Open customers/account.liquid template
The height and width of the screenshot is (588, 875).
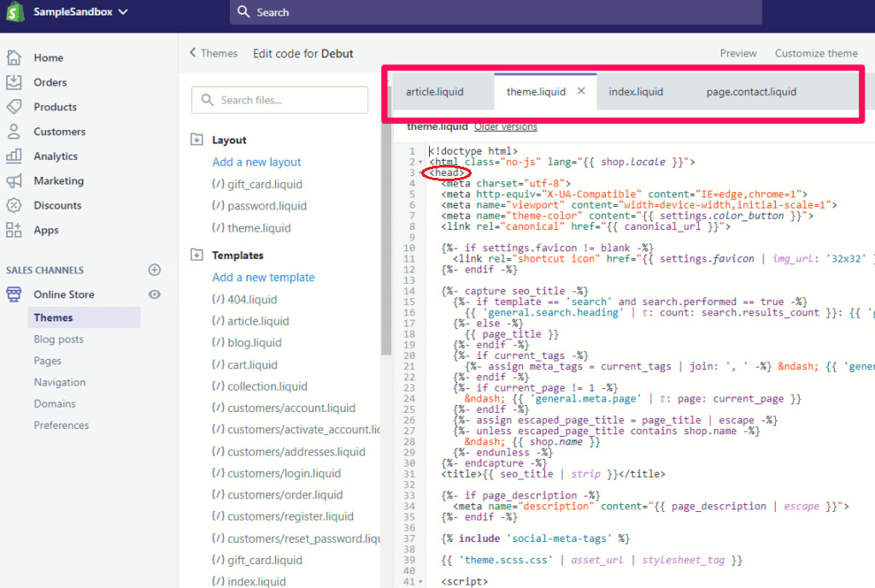pyautogui.click(x=284, y=409)
